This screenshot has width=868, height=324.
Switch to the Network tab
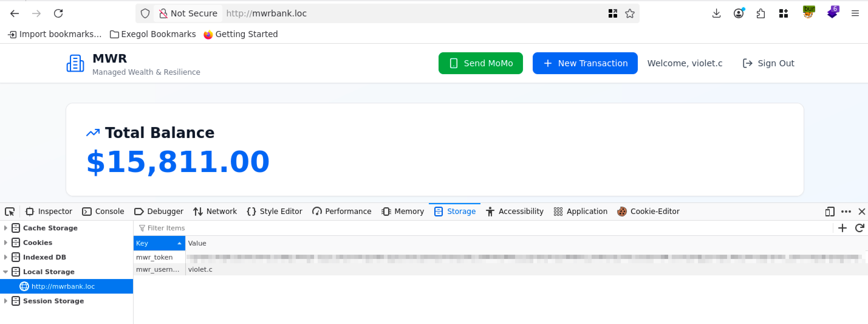pos(215,212)
